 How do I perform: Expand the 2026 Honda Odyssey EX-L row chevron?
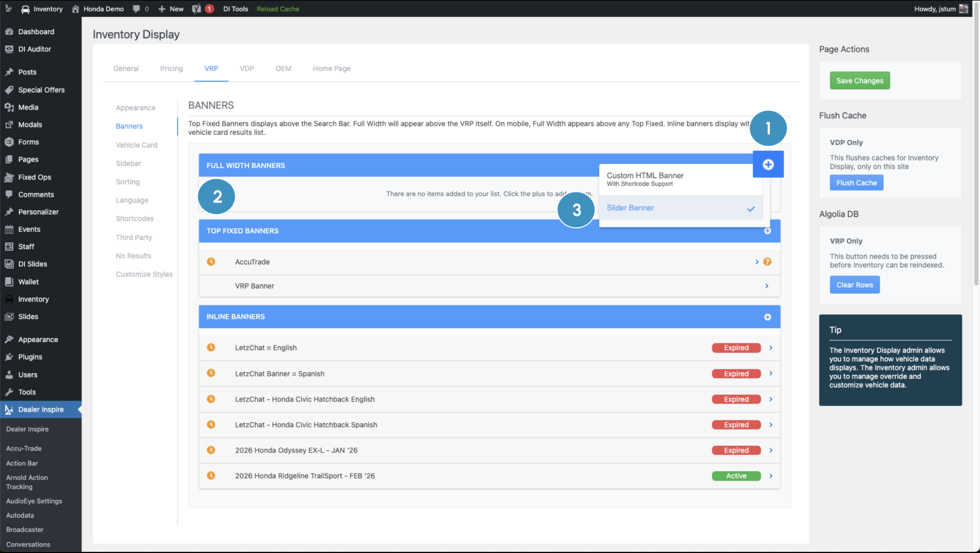click(x=771, y=450)
